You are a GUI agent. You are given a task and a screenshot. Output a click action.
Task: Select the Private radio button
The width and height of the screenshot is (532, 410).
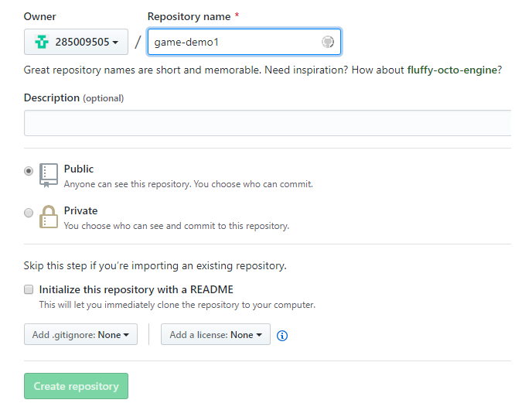pos(29,213)
